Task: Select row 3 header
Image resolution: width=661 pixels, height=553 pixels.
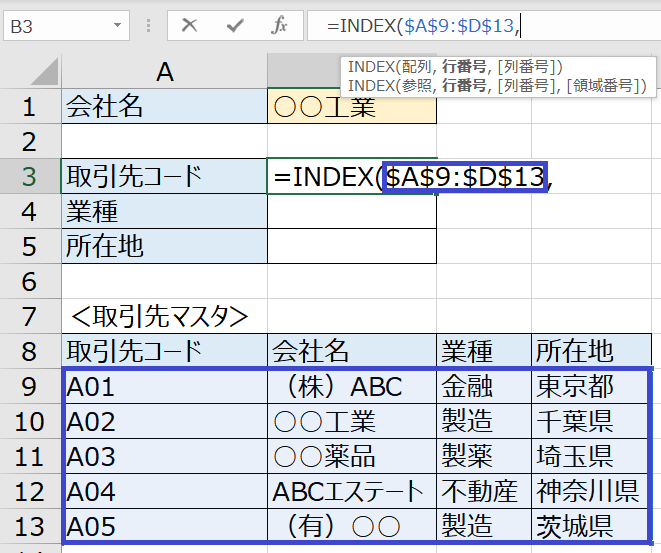Action: pyautogui.click(x=30, y=176)
